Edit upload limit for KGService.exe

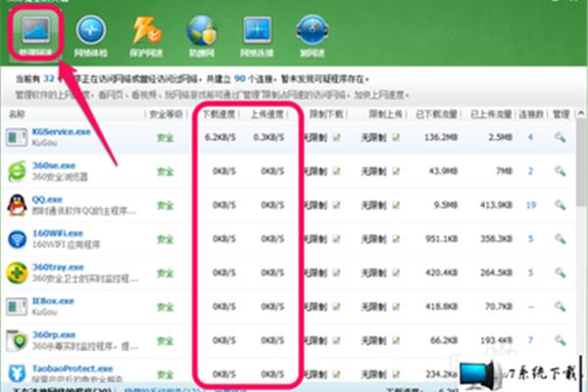click(x=396, y=137)
